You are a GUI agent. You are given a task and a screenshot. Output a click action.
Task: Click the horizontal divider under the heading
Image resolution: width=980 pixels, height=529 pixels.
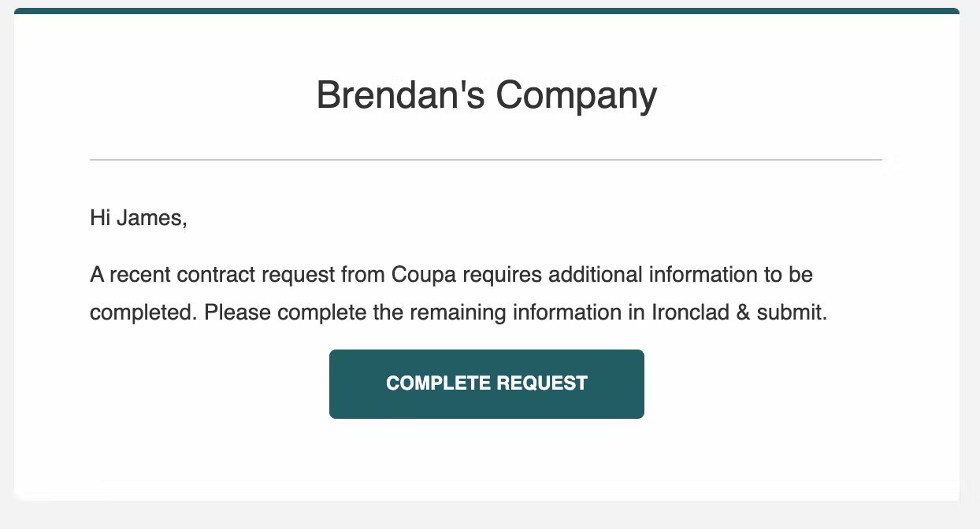(486, 160)
